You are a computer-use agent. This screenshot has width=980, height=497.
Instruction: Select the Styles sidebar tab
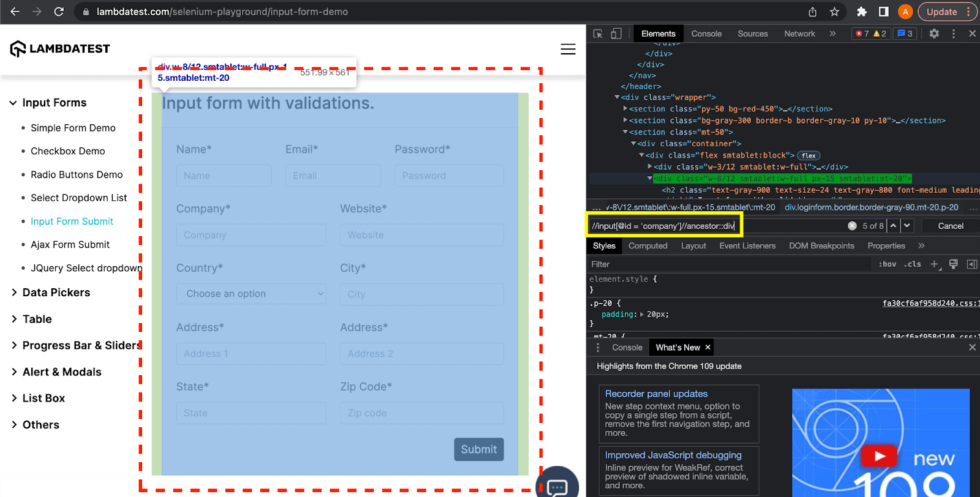pos(604,245)
